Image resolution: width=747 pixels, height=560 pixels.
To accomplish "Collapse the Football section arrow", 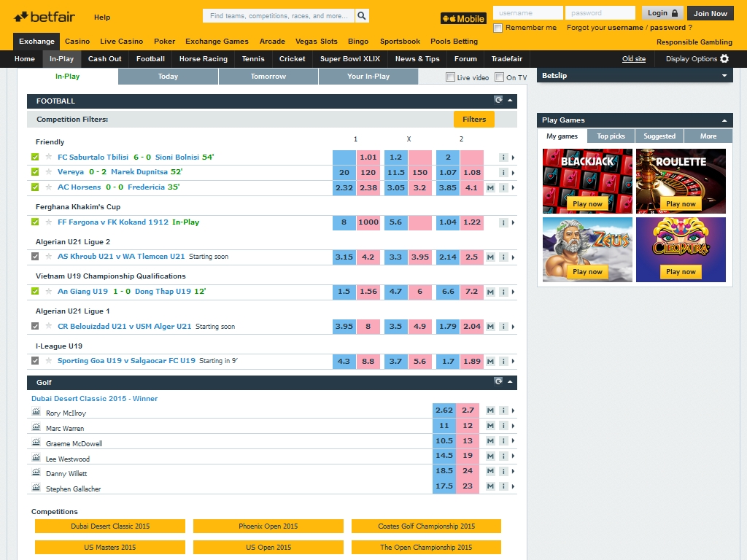I will (511, 101).
